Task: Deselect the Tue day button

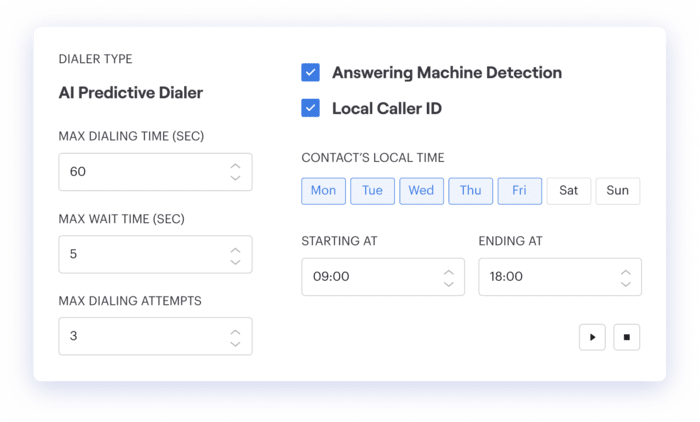Action: (x=372, y=191)
